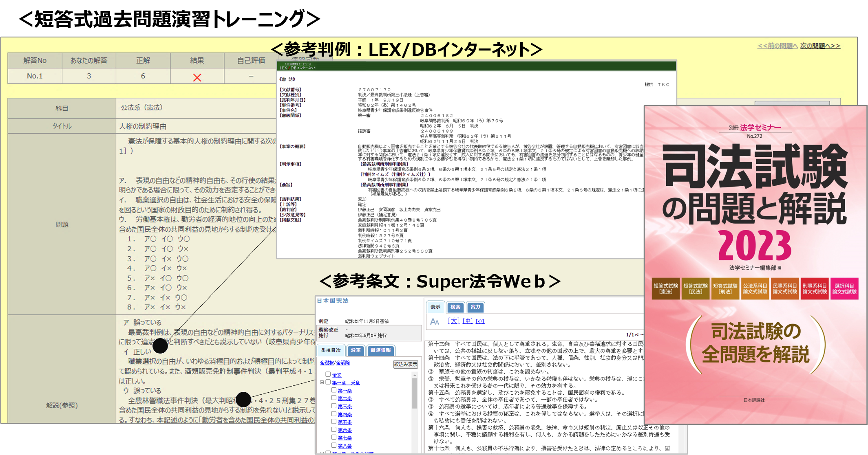
Task: Open the 第一章 天皇 chapter link
Action: point(346,382)
